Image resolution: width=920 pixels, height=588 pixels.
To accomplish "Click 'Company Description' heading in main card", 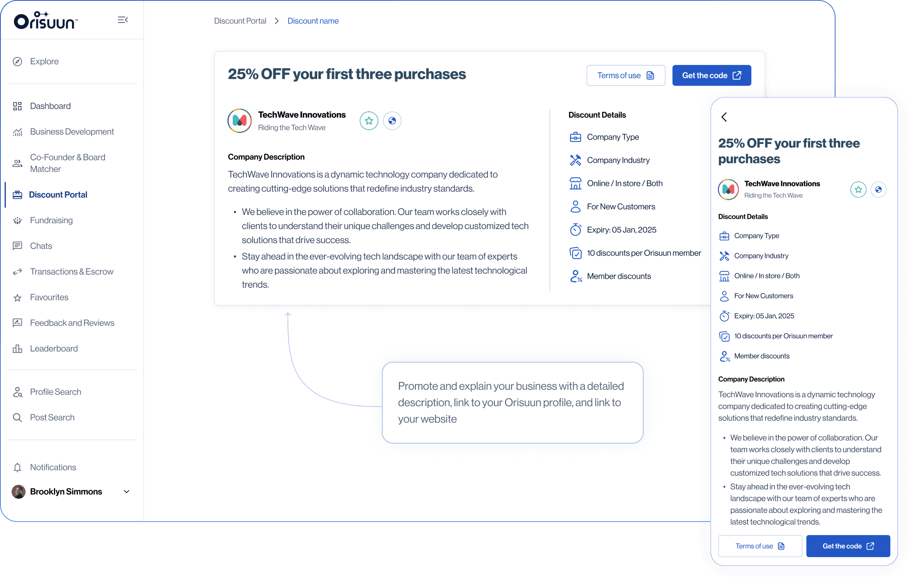I will pyautogui.click(x=266, y=157).
